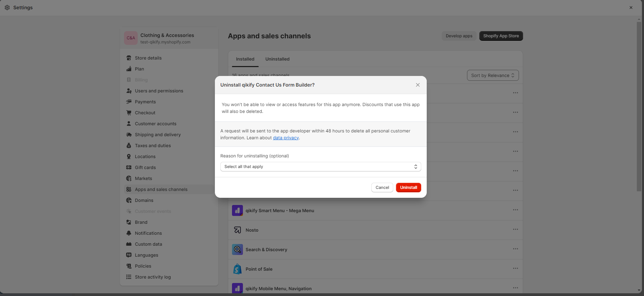Click the Custom data icon
644x296 pixels.
click(x=129, y=244)
